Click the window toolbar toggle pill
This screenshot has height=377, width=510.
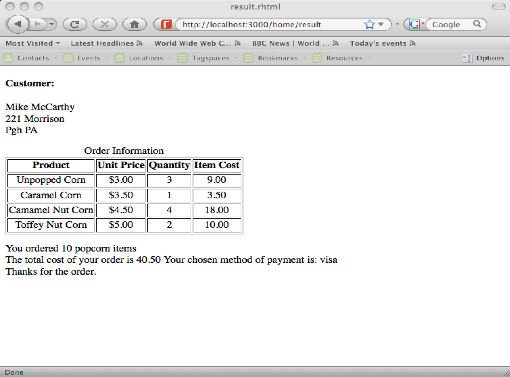pyautogui.click(x=498, y=6)
